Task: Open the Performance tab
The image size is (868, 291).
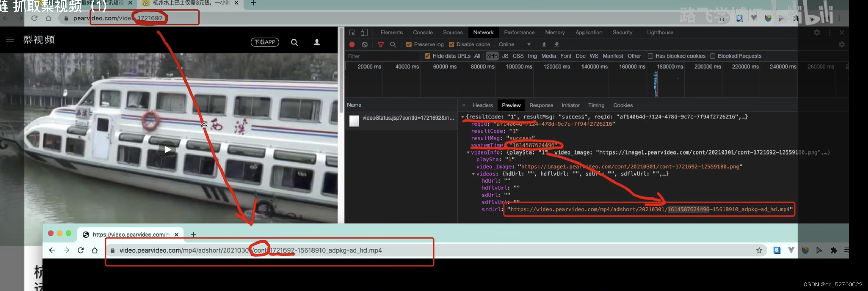Action: tap(519, 32)
